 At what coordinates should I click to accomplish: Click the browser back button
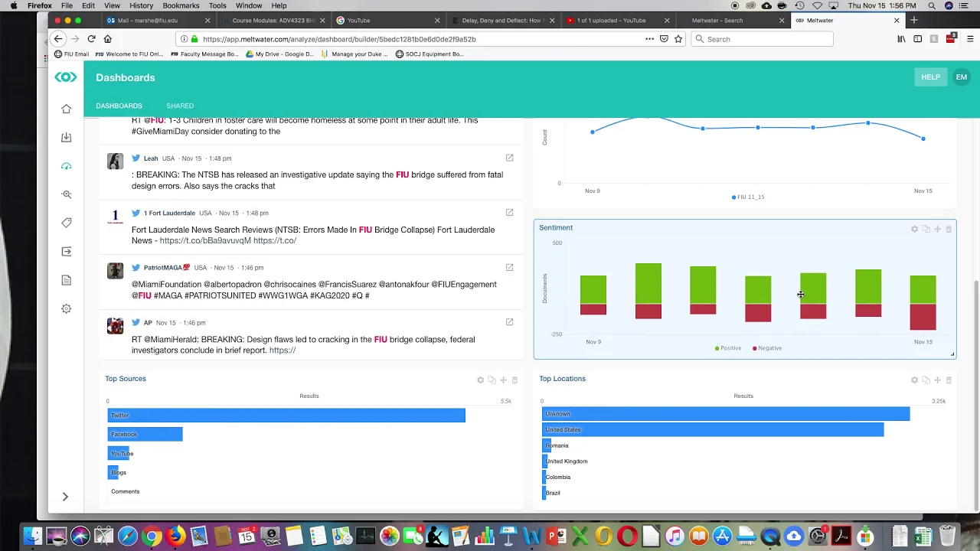(58, 39)
